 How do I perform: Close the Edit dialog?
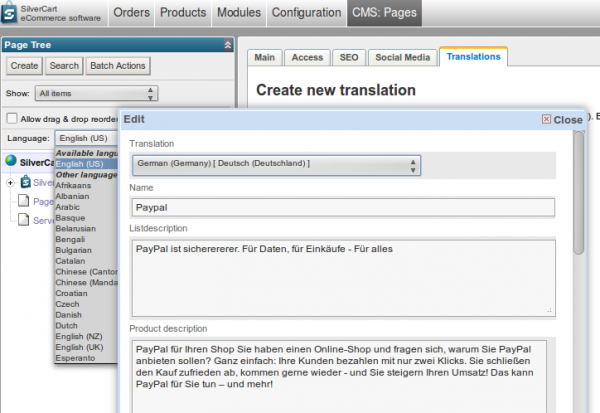click(562, 119)
